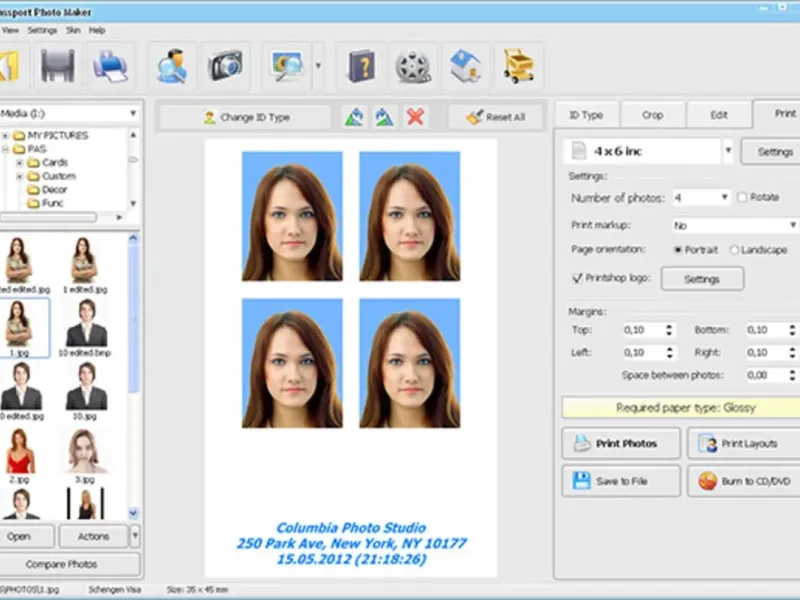The width and height of the screenshot is (800, 600).
Task: Open the help book icon
Action: (360, 66)
